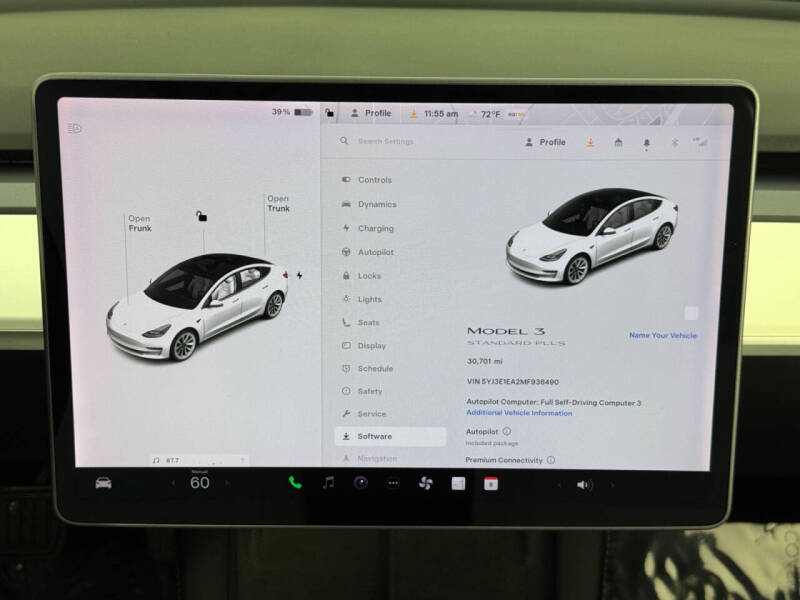The height and width of the screenshot is (600, 800).
Task: Tap the HomeLink garage icon
Action: tap(618, 143)
